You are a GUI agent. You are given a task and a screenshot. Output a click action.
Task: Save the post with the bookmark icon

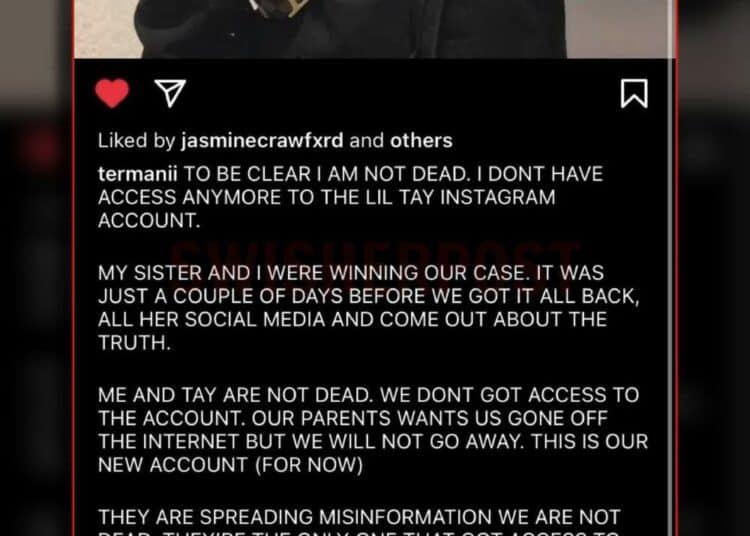pos(634,93)
